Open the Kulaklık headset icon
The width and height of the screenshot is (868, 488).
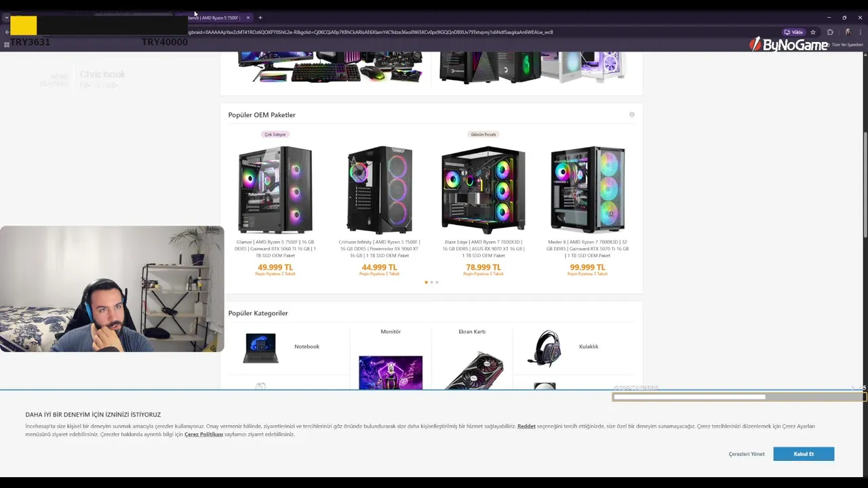pyautogui.click(x=545, y=348)
